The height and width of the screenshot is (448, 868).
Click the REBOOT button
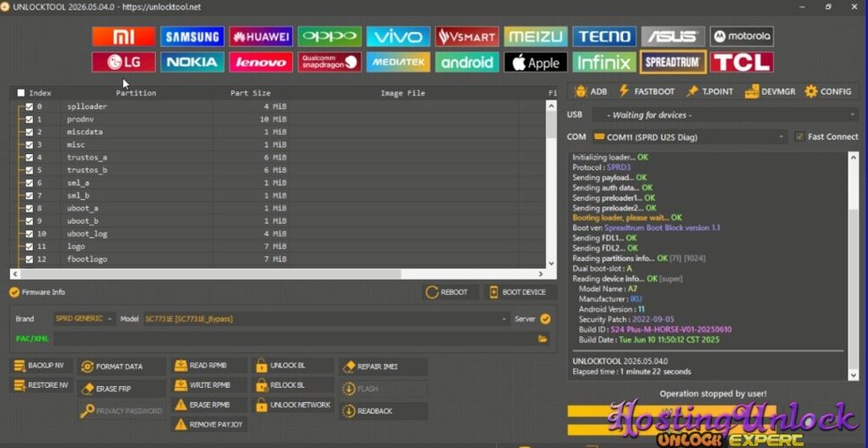450,292
